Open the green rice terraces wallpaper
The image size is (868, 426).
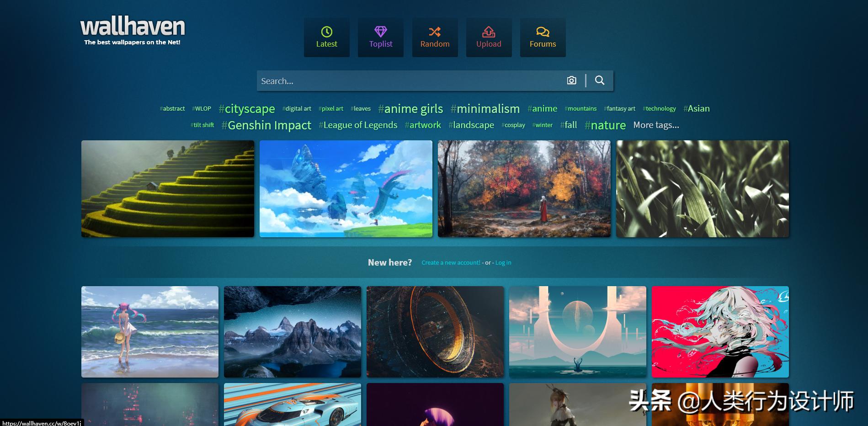pos(167,189)
